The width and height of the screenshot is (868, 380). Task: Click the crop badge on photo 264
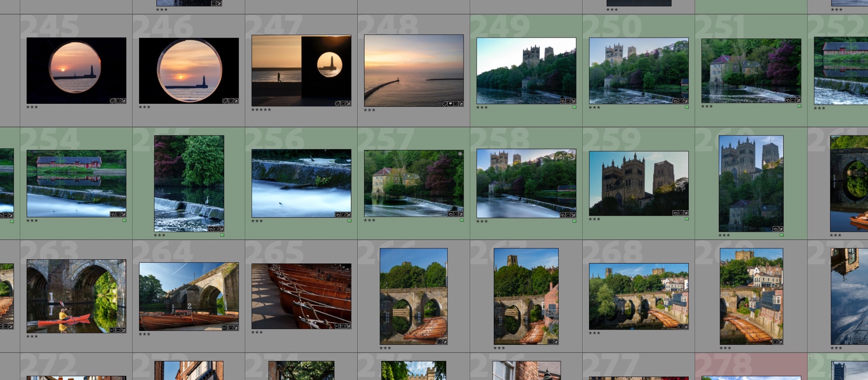pos(231,328)
